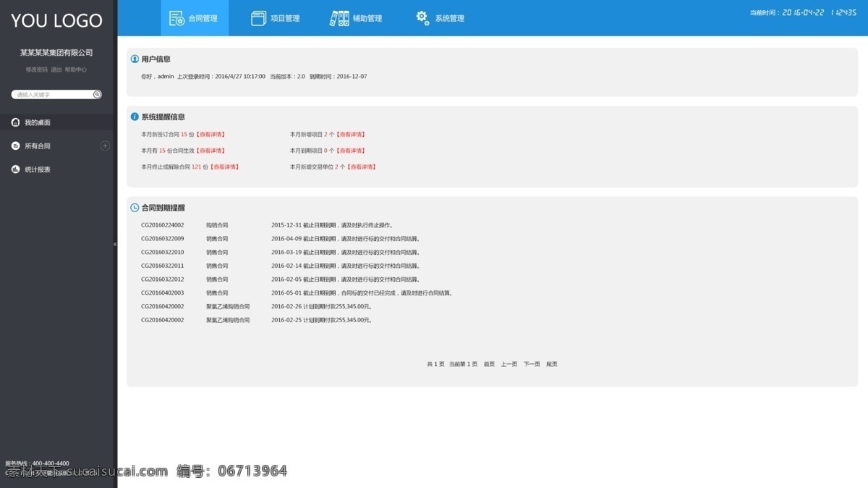Click 上一页 previous page link

(509, 364)
